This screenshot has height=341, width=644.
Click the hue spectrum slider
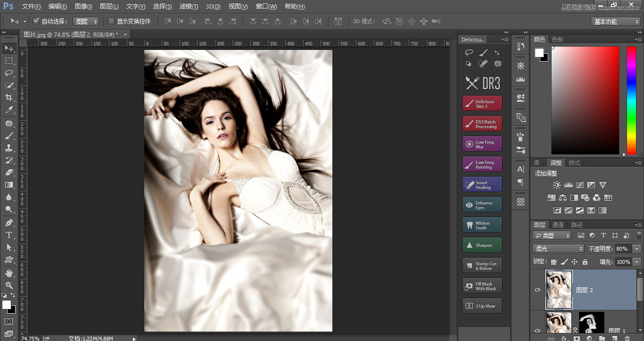point(631,100)
